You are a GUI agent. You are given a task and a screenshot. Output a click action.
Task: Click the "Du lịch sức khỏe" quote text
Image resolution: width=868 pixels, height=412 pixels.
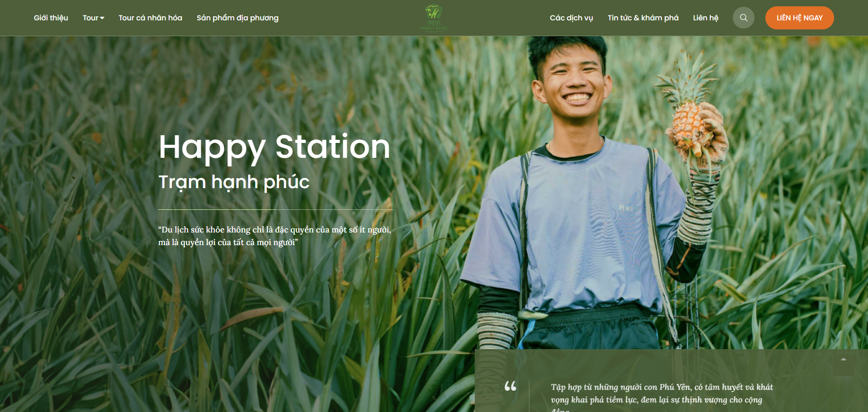(275, 236)
